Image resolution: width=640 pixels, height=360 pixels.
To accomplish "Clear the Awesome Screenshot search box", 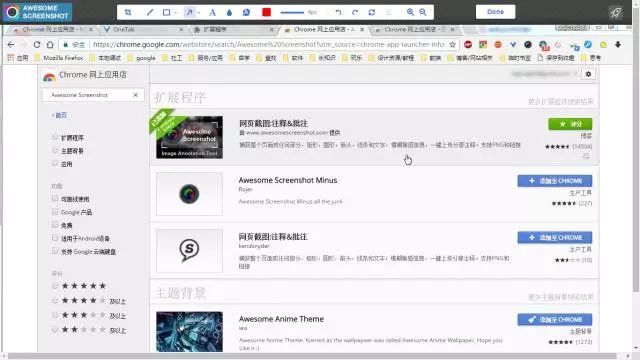I will (135, 95).
